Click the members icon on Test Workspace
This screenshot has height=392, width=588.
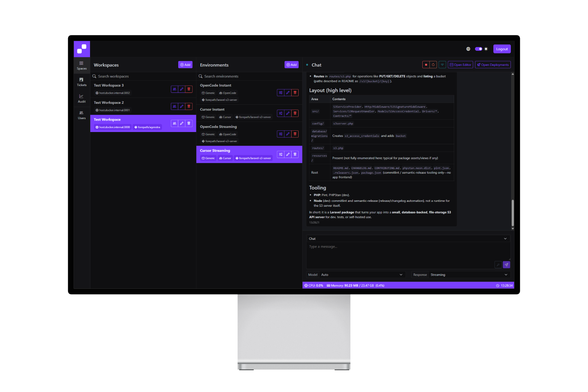(x=174, y=123)
